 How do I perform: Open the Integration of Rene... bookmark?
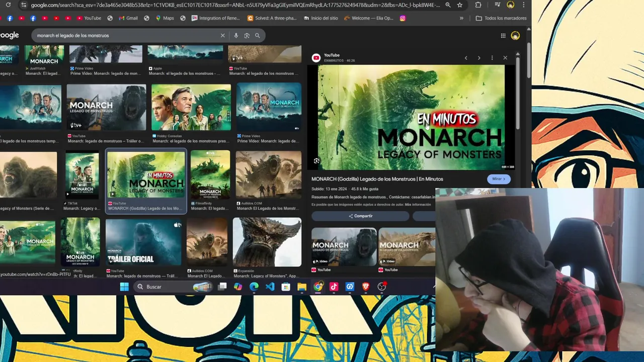pyautogui.click(x=216, y=18)
